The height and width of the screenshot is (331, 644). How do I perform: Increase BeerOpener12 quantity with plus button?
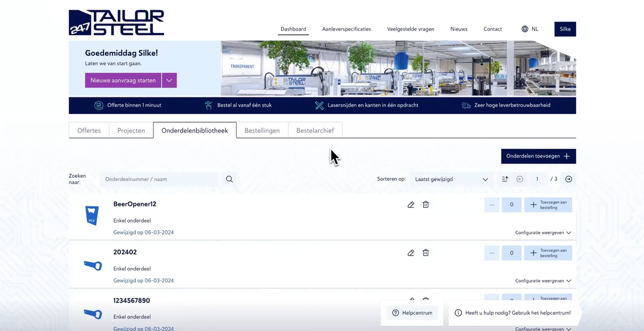click(x=548, y=205)
